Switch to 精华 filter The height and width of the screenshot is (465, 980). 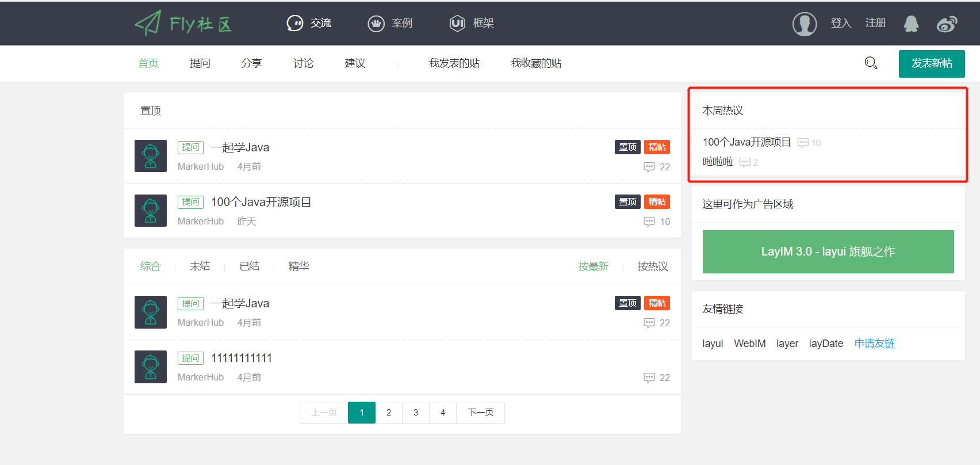[x=299, y=266]
